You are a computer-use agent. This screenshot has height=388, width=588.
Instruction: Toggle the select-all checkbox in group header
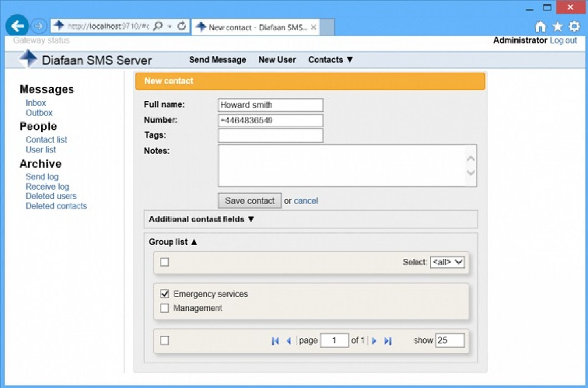(164, 262)
